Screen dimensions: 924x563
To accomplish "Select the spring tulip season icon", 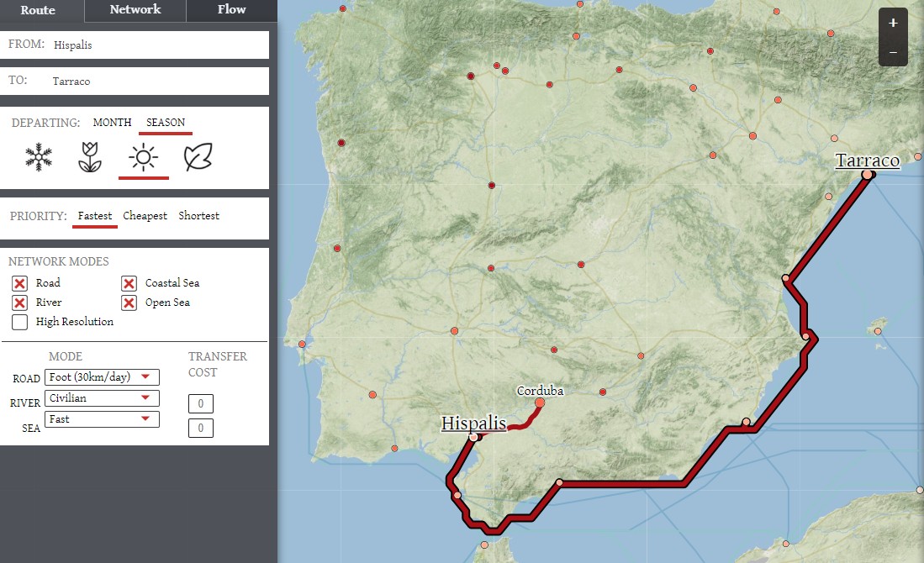I will [x=90, y=157].
